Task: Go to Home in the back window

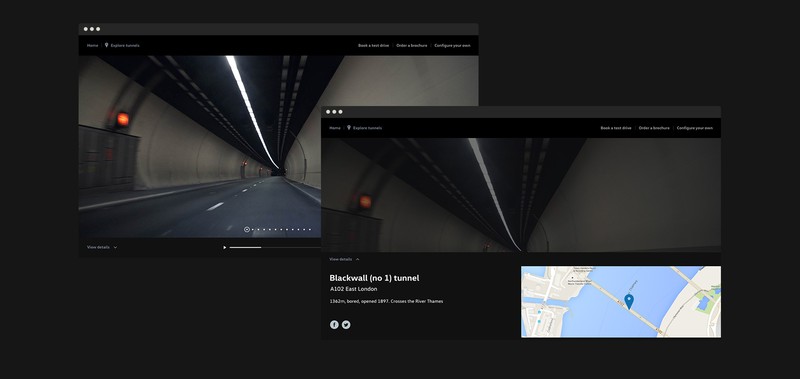Action: (x=92, y=45)
